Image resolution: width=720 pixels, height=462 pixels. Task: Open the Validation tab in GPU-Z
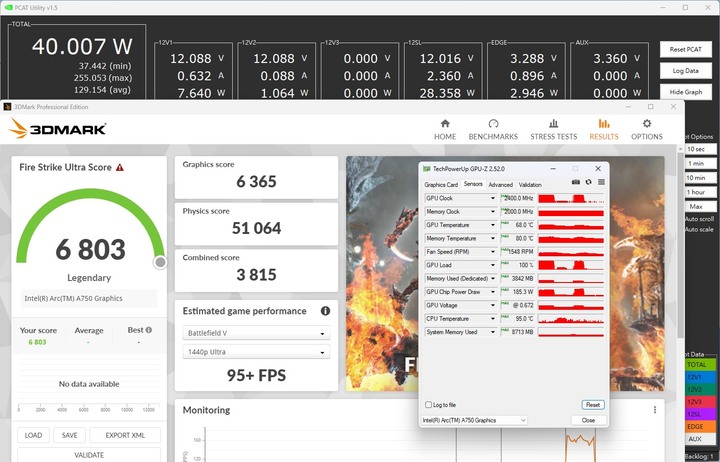coord(530,185)
